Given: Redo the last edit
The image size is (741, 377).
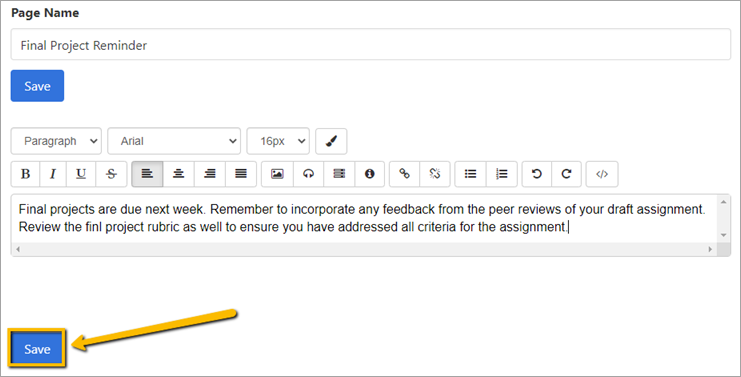Looking at the screenshot, I should (x=566, y=174).
